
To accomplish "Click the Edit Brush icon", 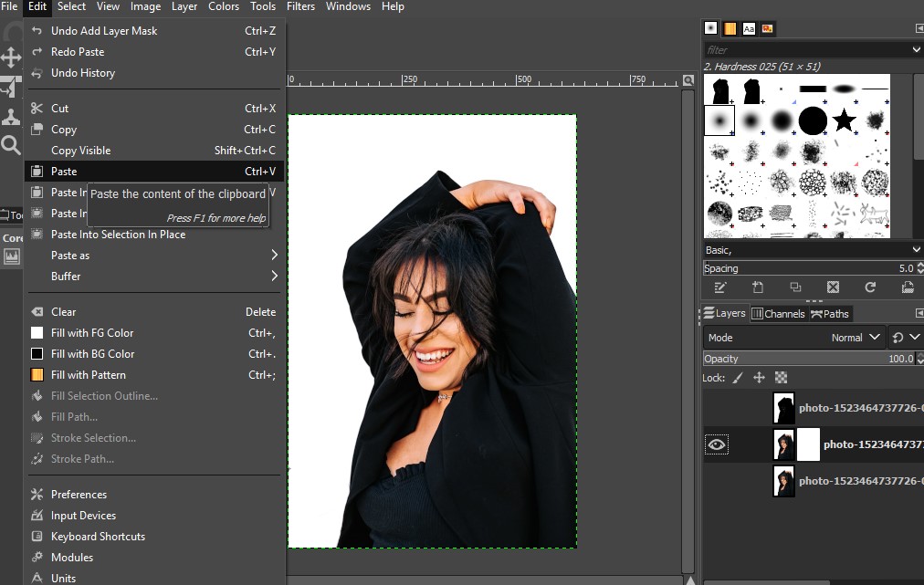I will pos(719,287).
